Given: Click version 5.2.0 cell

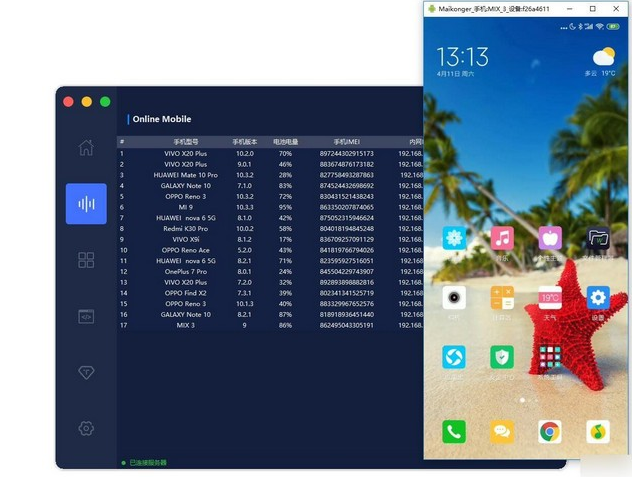Looking at the screenshot, I should click(x=245, y=250).
